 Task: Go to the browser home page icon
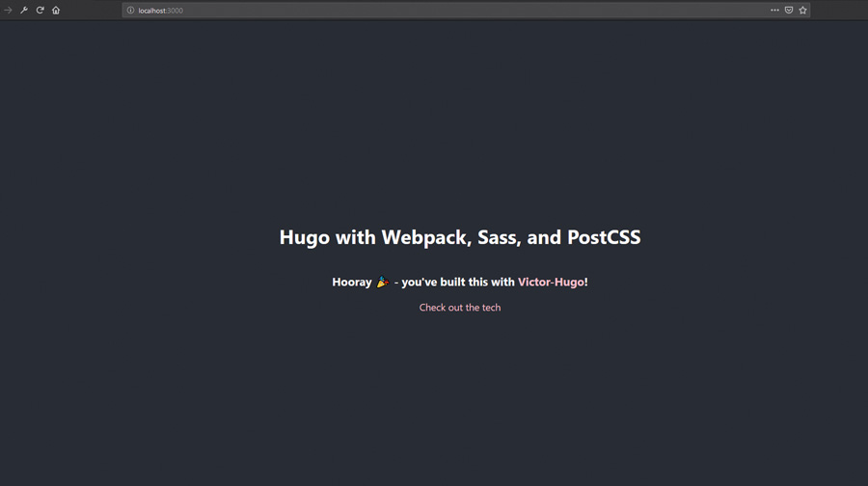click(56, 10)
